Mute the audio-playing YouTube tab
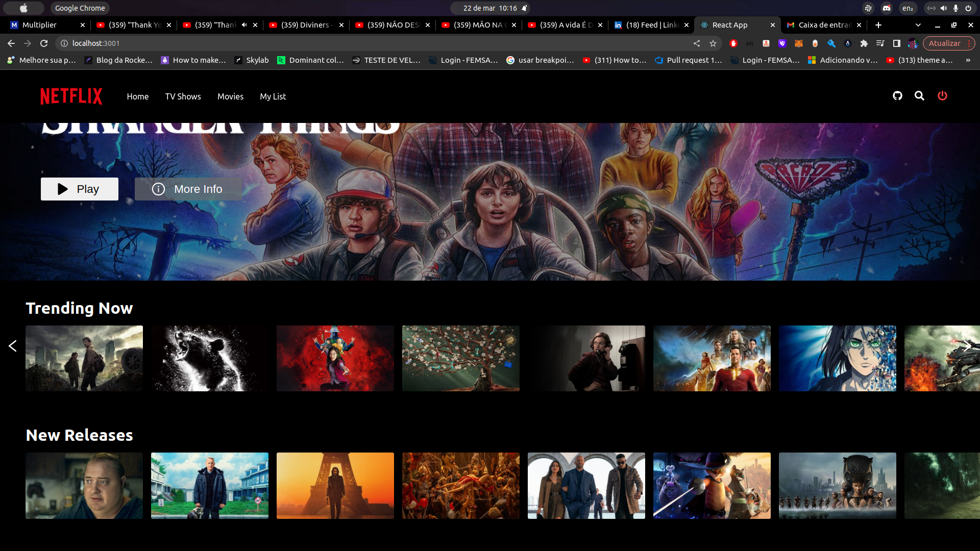 click(244, 24)
